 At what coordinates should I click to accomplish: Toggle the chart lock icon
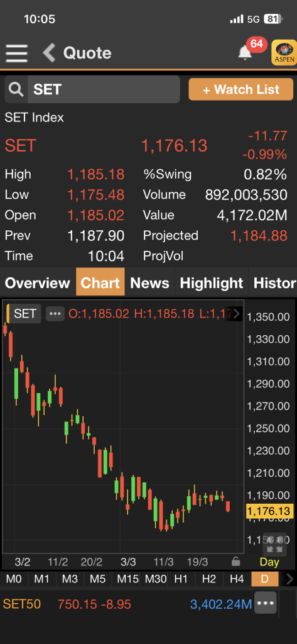point(235,561)
